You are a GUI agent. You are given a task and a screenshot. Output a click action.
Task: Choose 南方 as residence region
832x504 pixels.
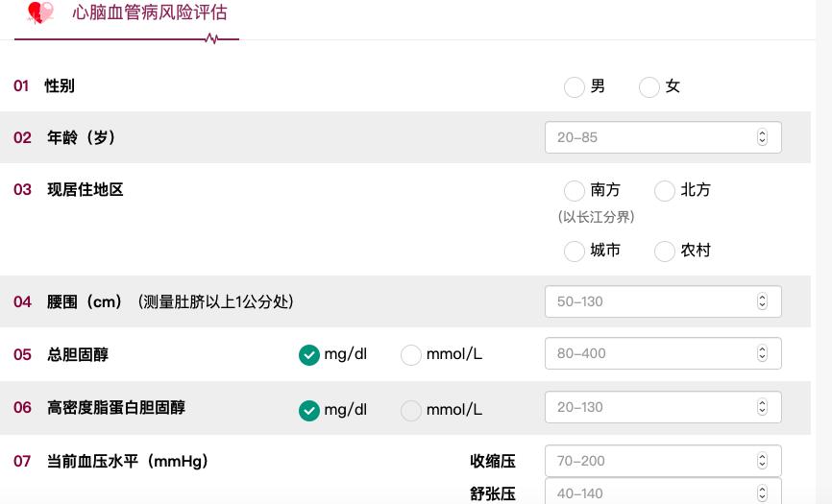[575, 191]
